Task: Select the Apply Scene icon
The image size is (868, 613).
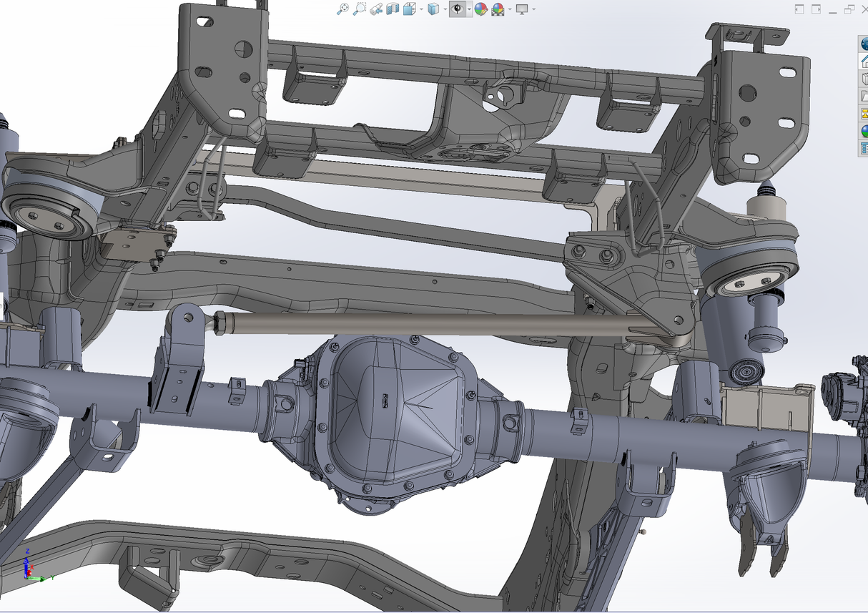Action: [x=498, y=9]
